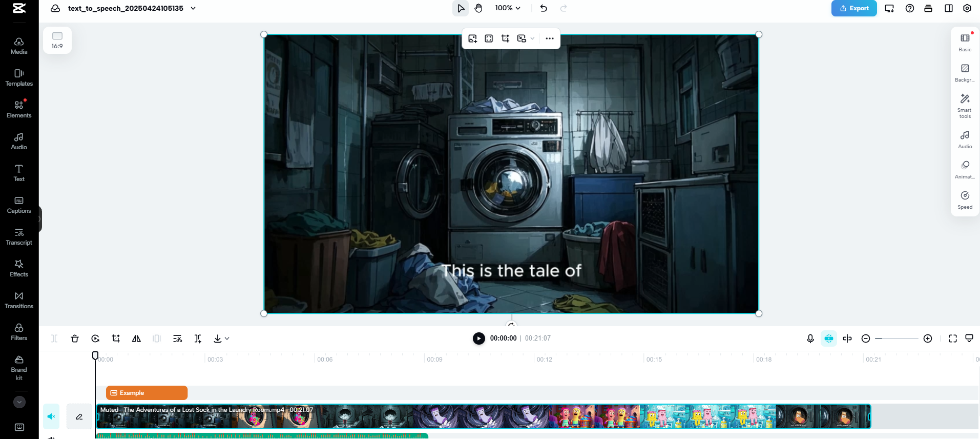Viewport: 980px width, 439px height.
Task: Click the AI image tool in floating toolbar
Action: pos(473,38)
